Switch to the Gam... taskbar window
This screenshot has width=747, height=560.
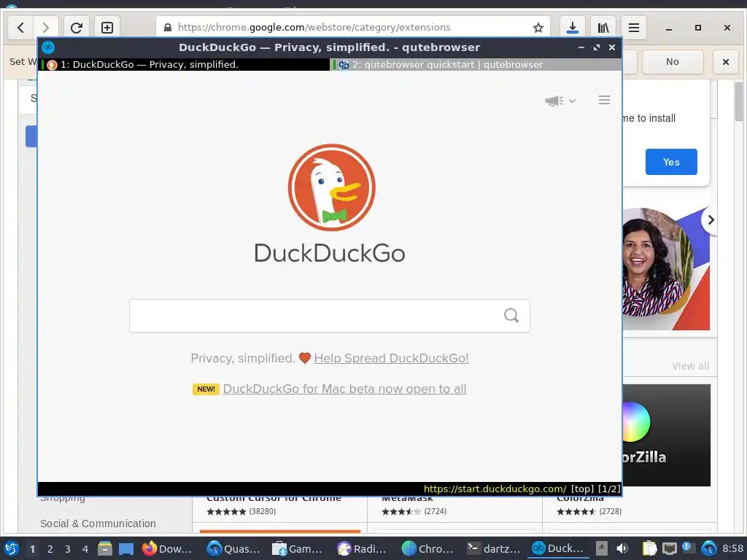(x=298, y=548)
